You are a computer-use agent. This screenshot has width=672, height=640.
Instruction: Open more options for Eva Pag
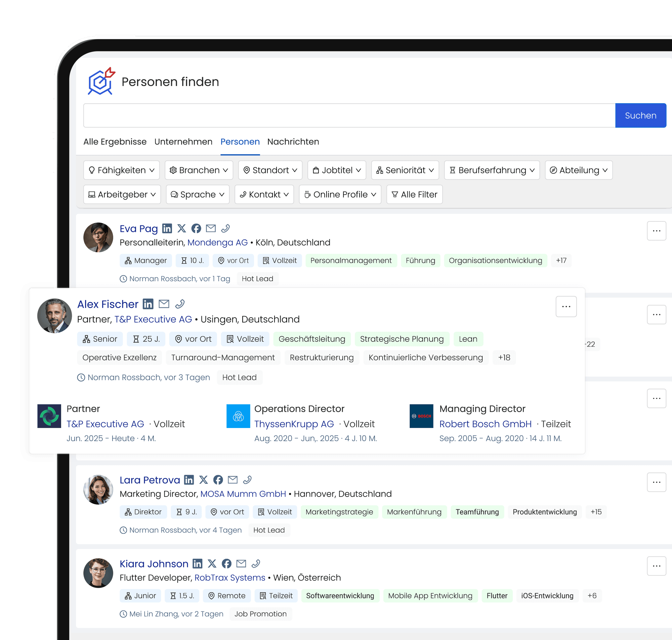click(656, 231)
